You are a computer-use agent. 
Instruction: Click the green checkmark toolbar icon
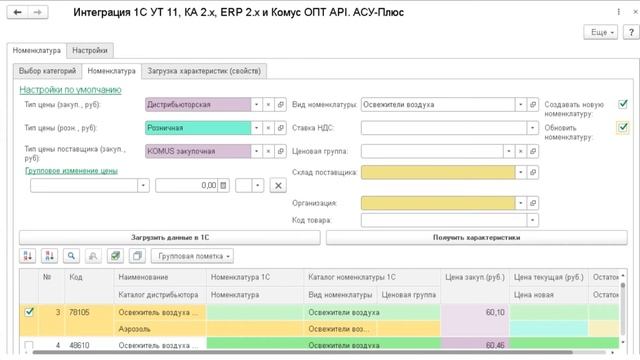coord(115,256)
